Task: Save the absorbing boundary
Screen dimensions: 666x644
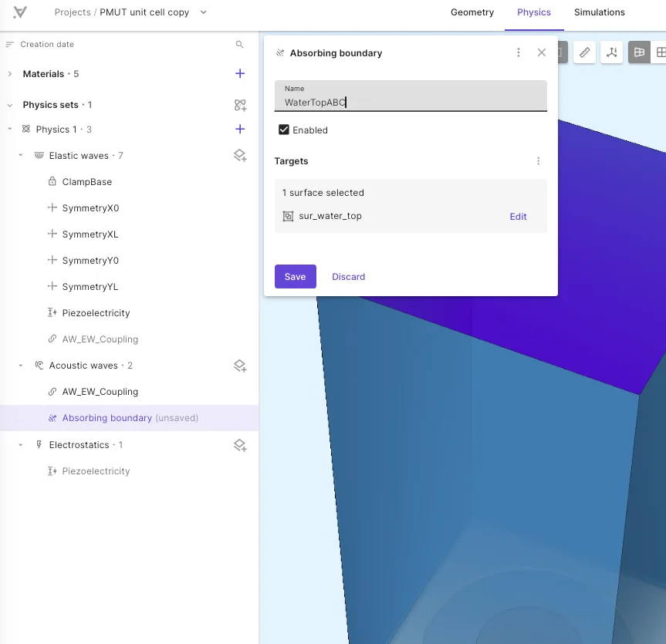Action: [296, 276]
